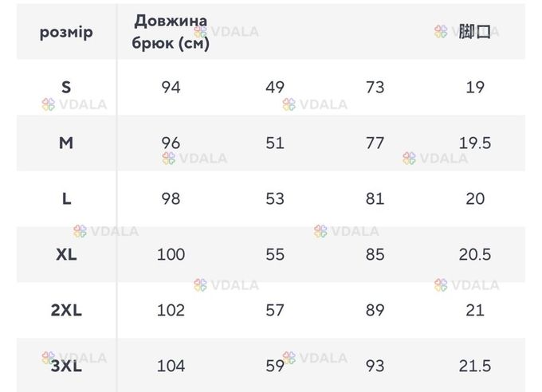
Task: Click the value 21.5 in 3XL row
Action: coord(475,366)
